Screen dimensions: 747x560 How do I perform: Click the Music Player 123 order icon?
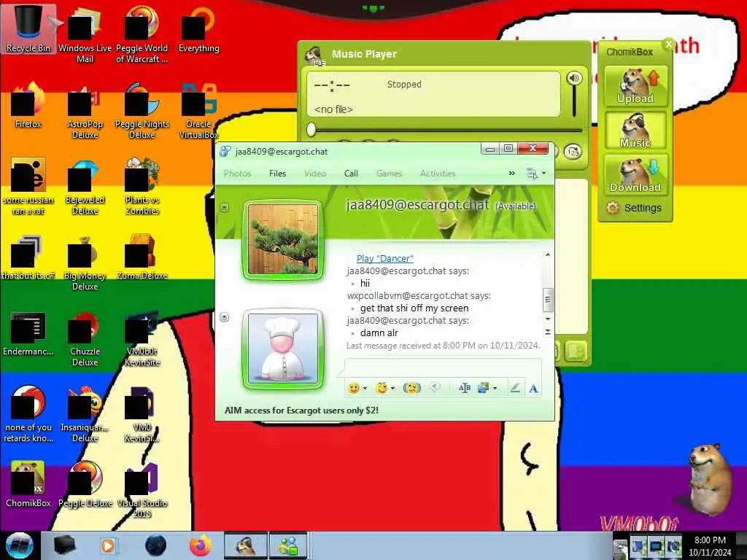click(x=573, y=152)
